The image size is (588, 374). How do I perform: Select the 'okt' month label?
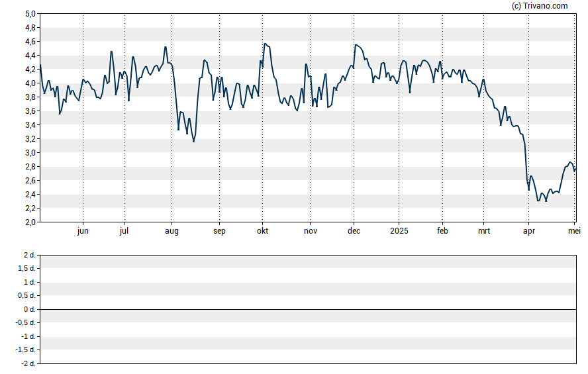click(x=262, y=231)
